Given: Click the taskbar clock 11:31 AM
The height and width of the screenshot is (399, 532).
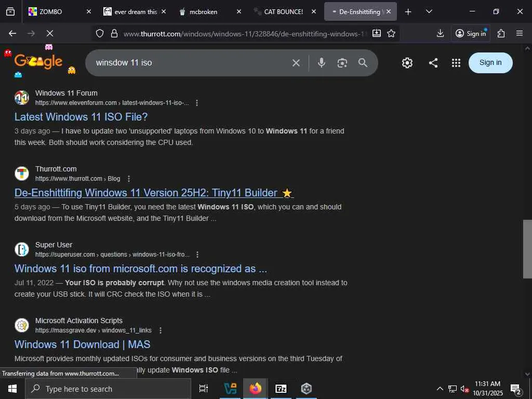Looking at the screenshot, I should point(487,384).
